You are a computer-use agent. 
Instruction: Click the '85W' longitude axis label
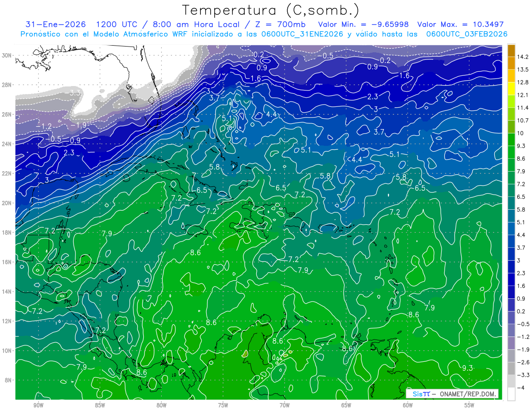coord(100,405)
